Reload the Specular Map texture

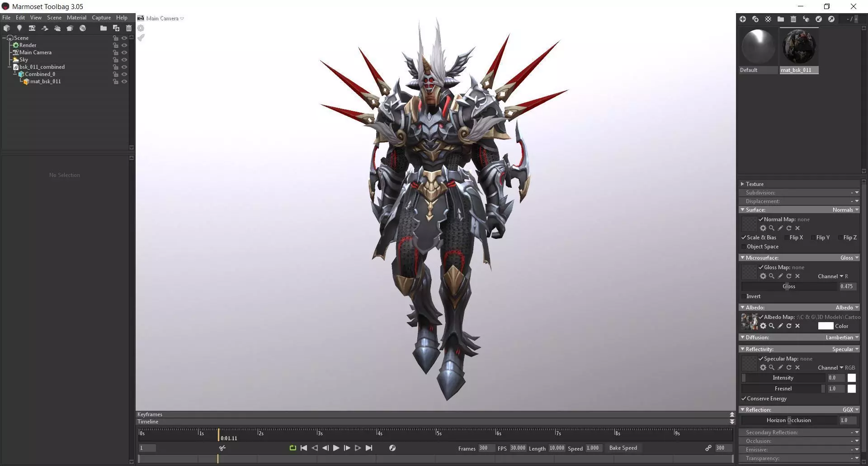click(x=789, y=367)
